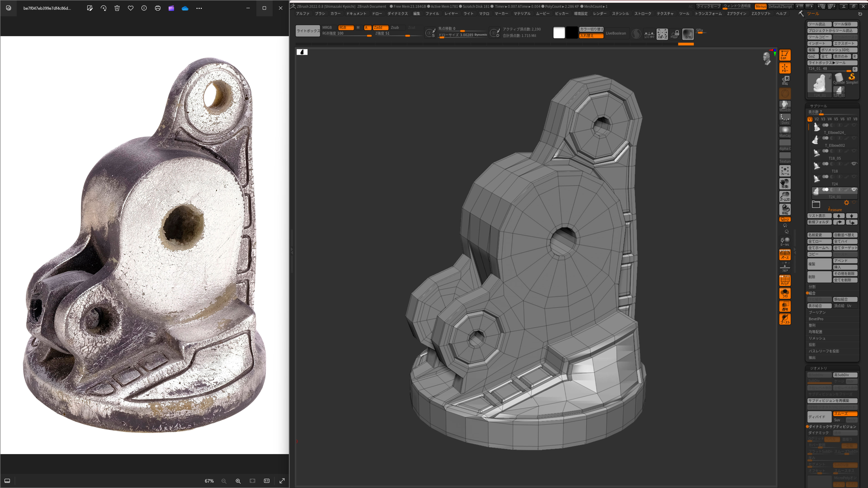Toggle the Floor (フロア) grid button
Screen dimensions: 868x488
click(785, 267)
